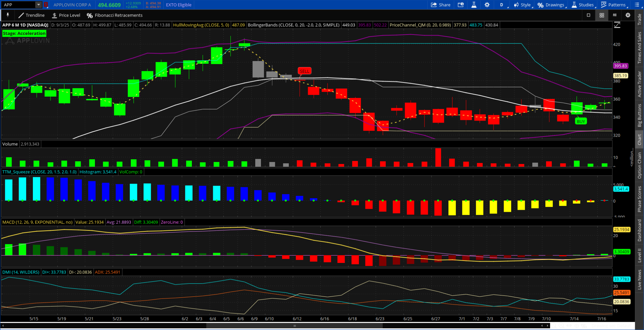The height and width of the screenshot is (330, 644).
Task: Click in the APP symbol input field
Action: click(x=19, y=5)
